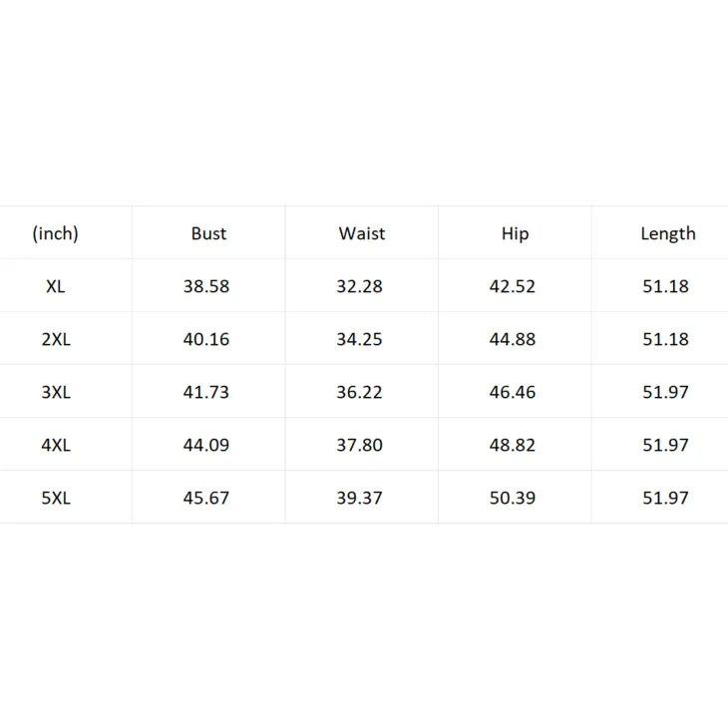Viewport: 728px width, 728px height.
Task: Click the 2XL waist value 34.25
Action: click(x=359, y=339)
